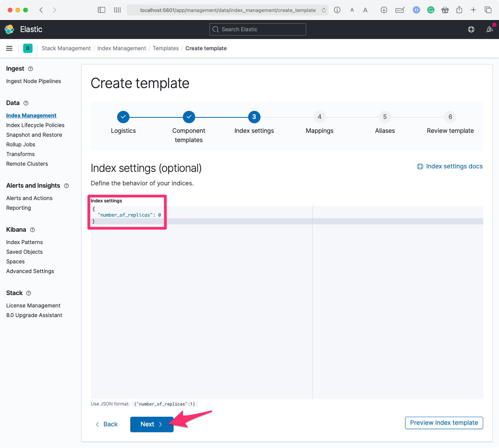499x448 pixels.
Task: Focus the Search Elastic field
Action: coord(258,29)
